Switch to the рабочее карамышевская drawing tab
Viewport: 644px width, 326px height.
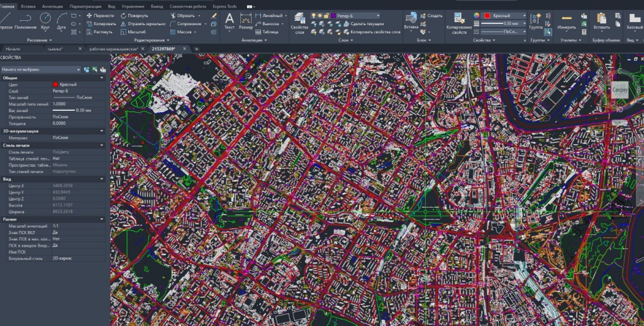(114, 48)
